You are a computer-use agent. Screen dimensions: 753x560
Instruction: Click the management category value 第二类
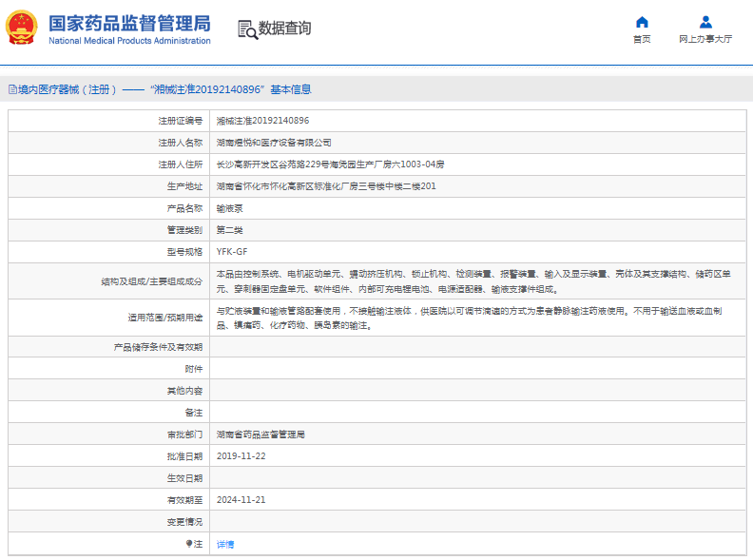click(x=230, y=230)
